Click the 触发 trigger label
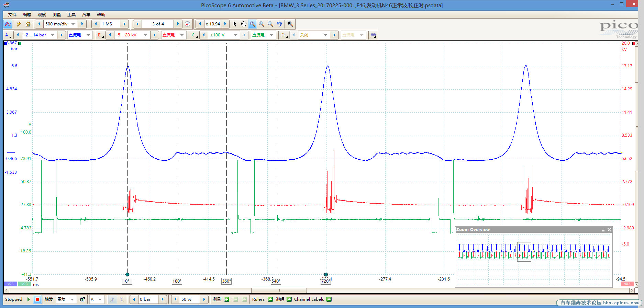The height and width of the screenshot is (308, 644). pyautogui.click(x=49, y=299)
